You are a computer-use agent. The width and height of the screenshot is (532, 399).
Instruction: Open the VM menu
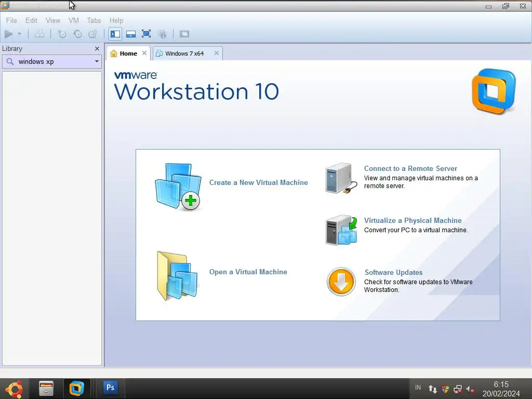click(74, 20)
